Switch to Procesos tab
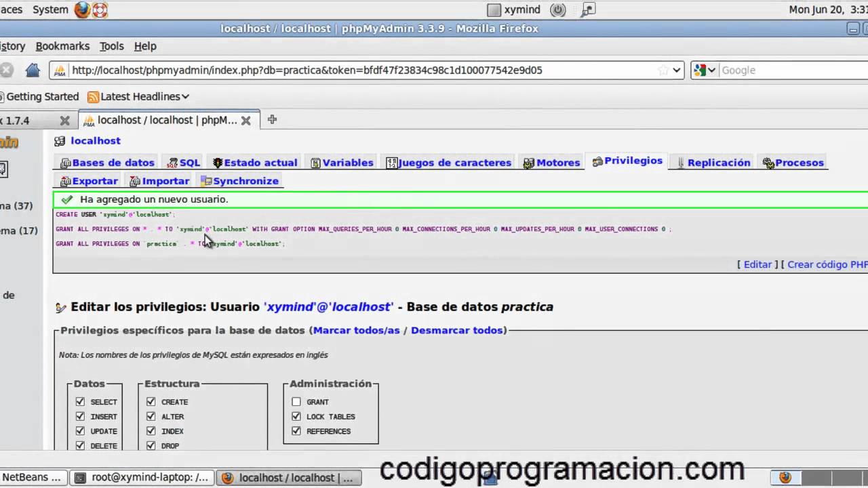Screen dimensions: 868x488 [x=793, y=163]
